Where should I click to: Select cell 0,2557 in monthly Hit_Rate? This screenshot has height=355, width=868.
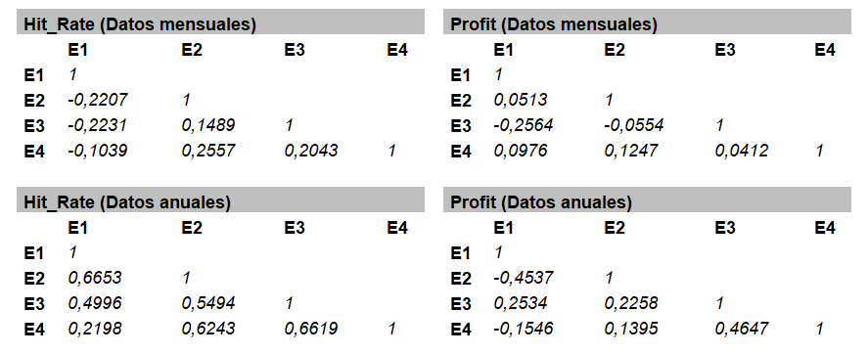[x=208, y=151]
